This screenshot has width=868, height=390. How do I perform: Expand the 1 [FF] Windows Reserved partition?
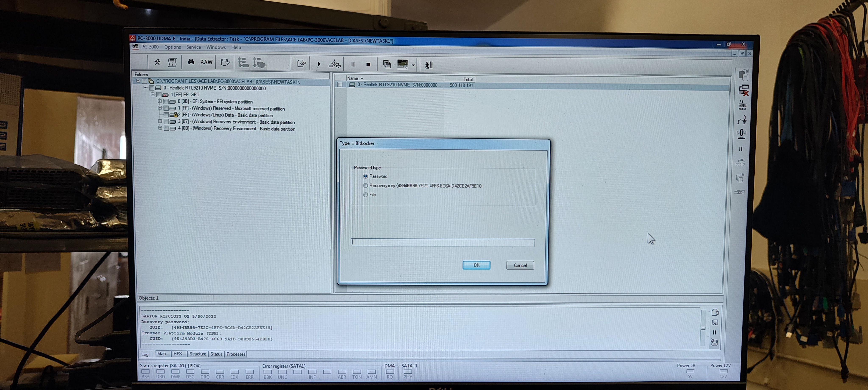click(x=160, y=108)
